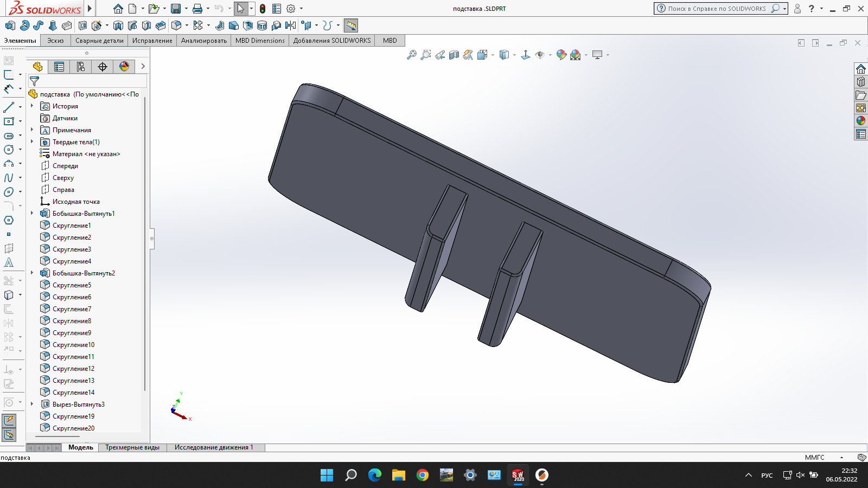The image size is (868, 488).
Task: Click the Edit Appearance sphere icon
Action: (x=561, y=55)
